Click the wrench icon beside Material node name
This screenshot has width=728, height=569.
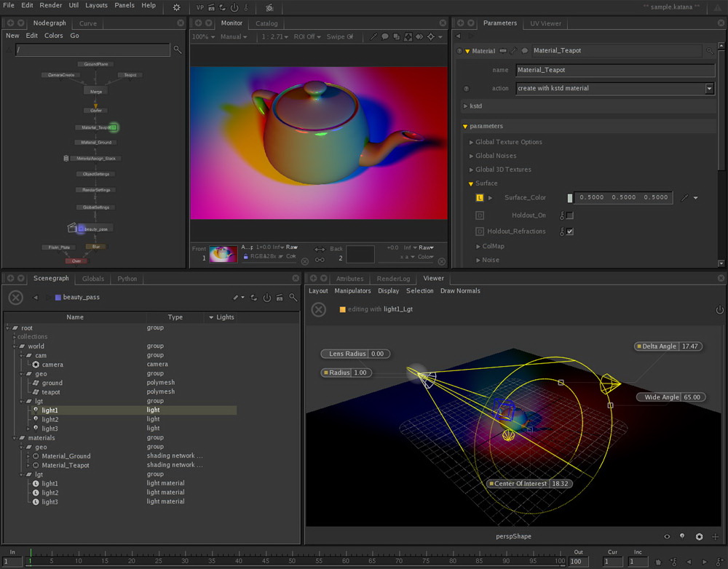(x=514, y=51)
